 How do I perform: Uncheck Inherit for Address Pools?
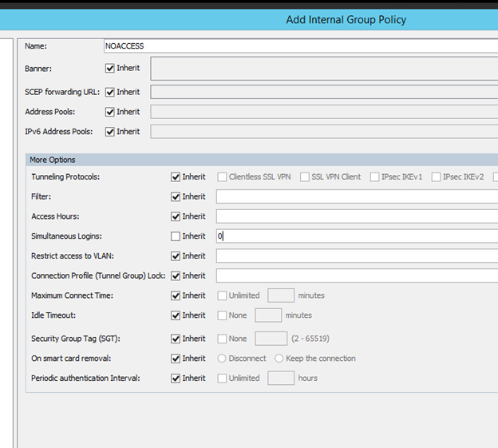coord(110,112)
